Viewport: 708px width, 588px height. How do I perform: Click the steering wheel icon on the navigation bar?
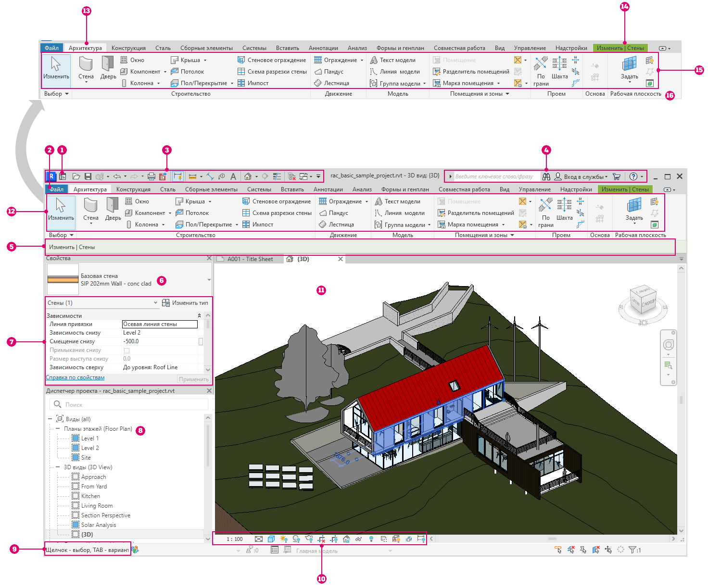click(x=669, y=345)
